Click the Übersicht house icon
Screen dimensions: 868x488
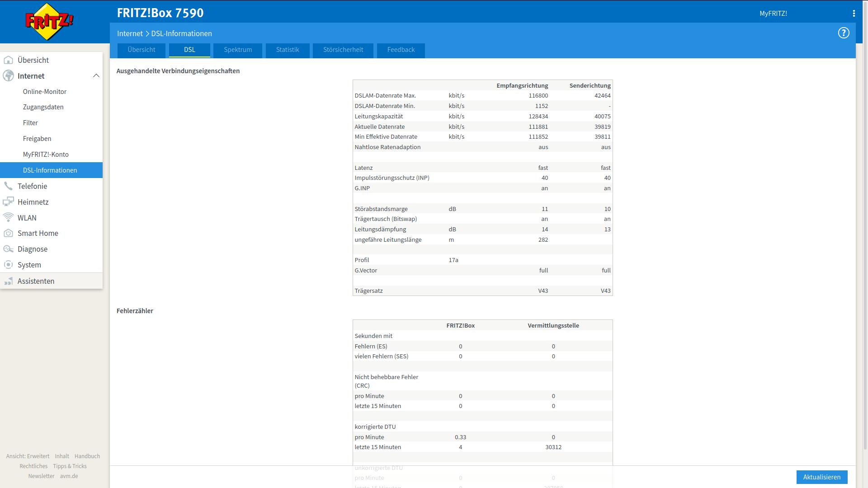(8, 60)
